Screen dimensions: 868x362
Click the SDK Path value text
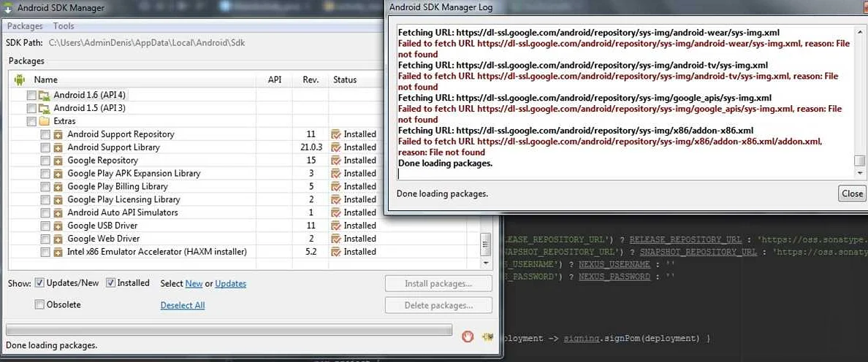tap(147, 42)
